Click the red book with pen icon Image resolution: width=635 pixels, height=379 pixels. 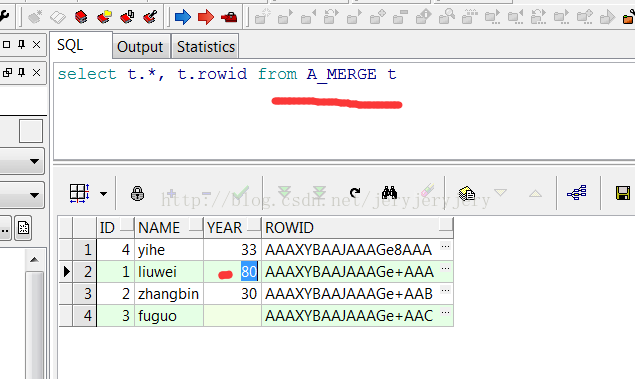tap(150, 17)
